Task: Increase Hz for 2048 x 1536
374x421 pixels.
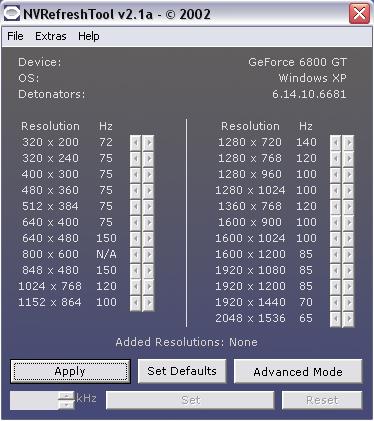Action: pyautogui.click(x=348, y=319)
